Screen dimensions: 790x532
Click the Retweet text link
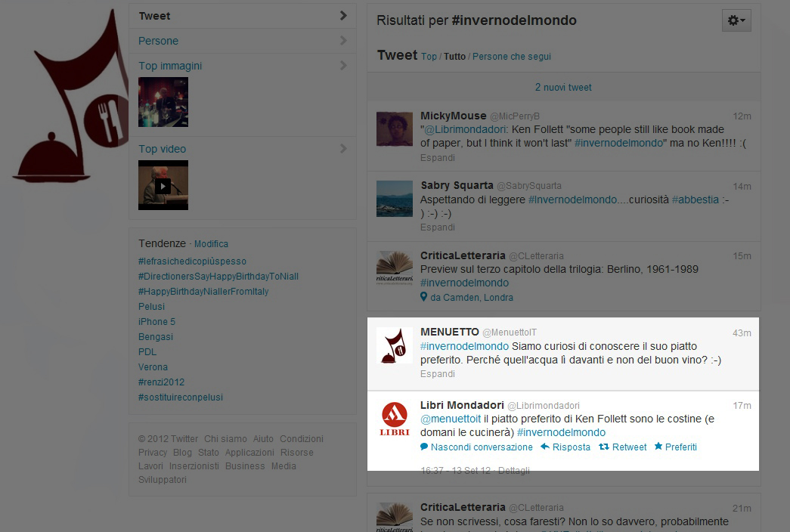(629, 447)
